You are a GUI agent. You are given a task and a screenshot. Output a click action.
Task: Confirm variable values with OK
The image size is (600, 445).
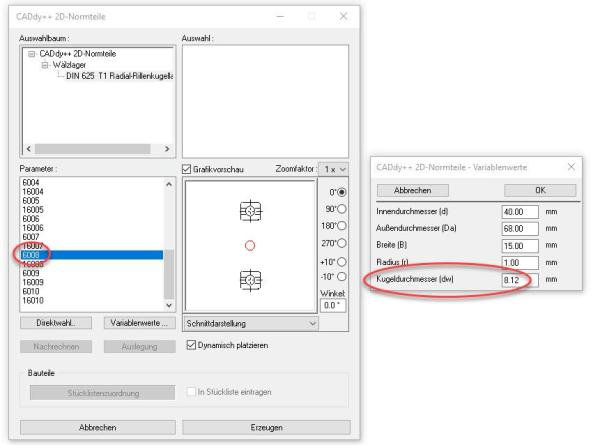click(x=538, y=190)
